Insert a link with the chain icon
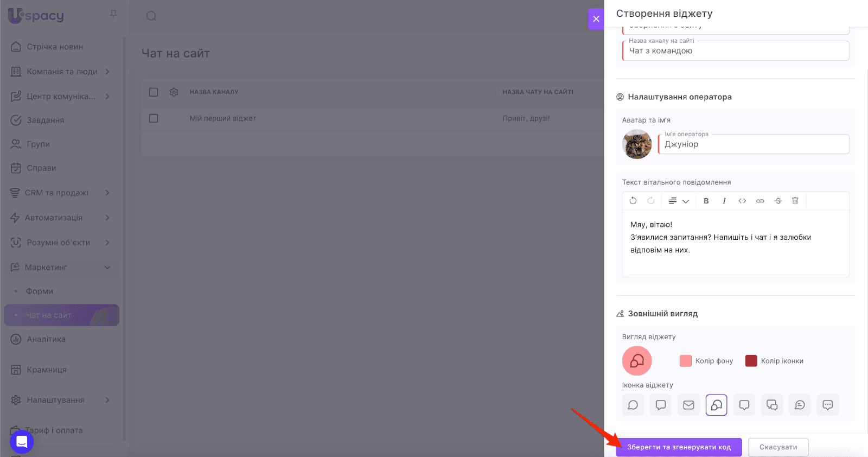This screenshot has height=457, width=868. point(760,201)
